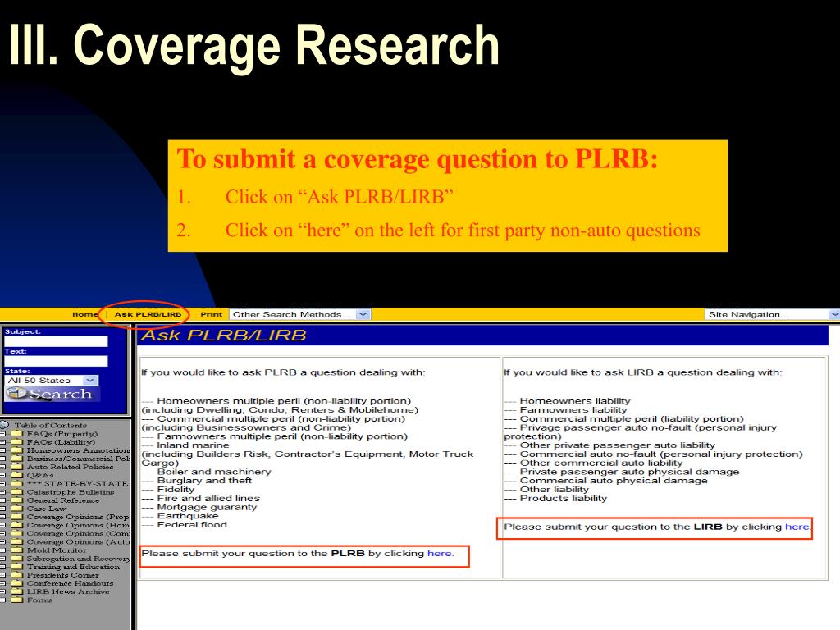This screenshot has width=840, height=630.
Task: Click the STATE-BY-STATE folder icon
Action: [18, 484]
